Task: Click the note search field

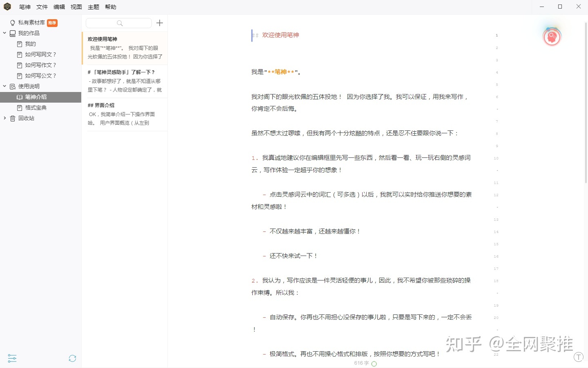Action: pyautogui.click(x=119, y=23)
